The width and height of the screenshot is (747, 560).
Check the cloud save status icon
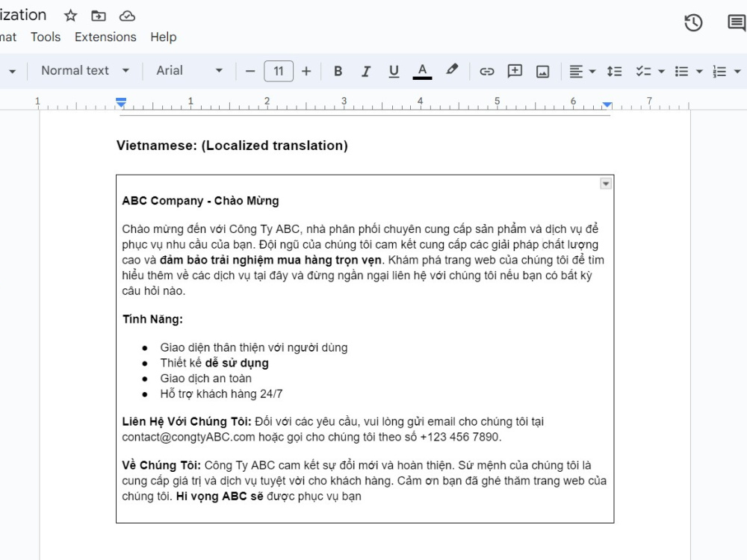[127, 16]
